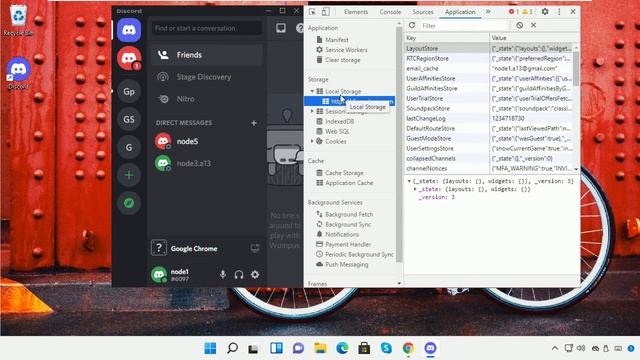Image resolution: width=640 pixels, height=360 pixels.
Task: Open the Windows Start button
Action: [x=210, y=348]
